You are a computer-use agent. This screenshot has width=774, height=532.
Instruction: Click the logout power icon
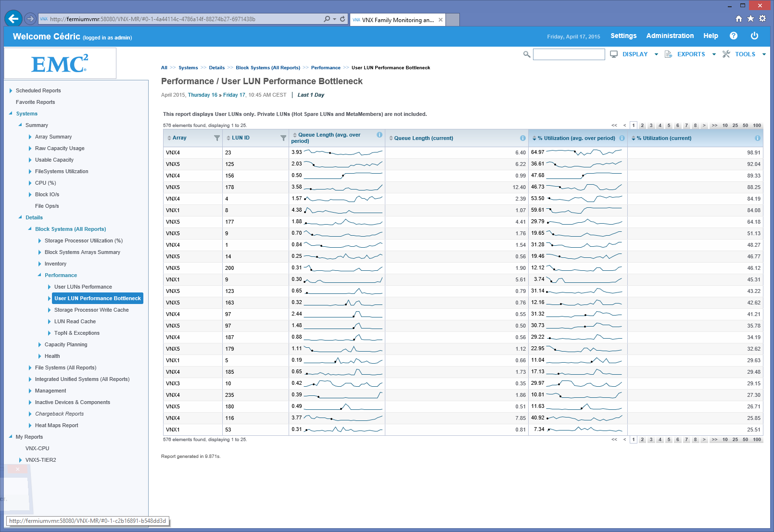pyautogui.click(x=754, y=36)
